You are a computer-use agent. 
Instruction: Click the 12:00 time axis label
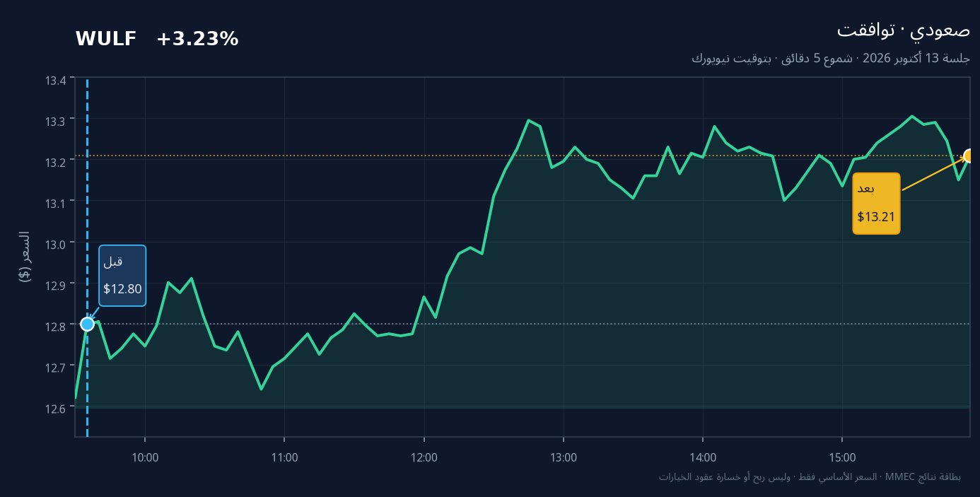point(424,457)
